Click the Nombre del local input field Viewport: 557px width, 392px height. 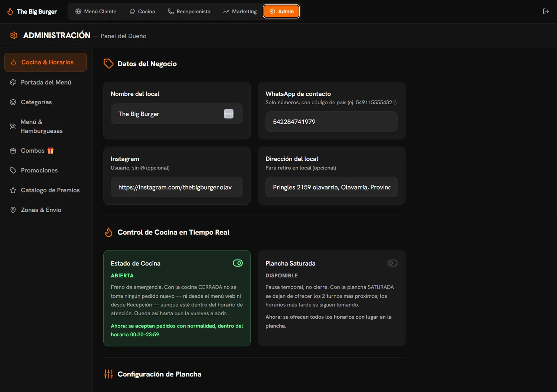click(177, 114)
